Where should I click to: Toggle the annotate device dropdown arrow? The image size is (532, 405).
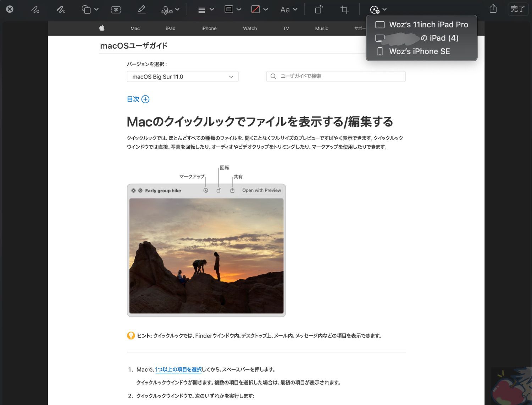coord(384,10)
